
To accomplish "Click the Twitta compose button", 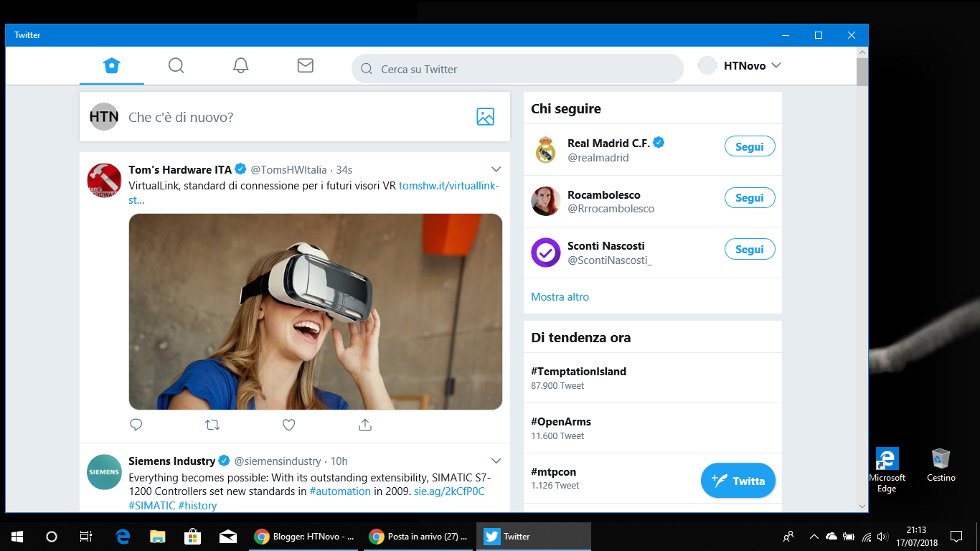I will click(738, 481).
